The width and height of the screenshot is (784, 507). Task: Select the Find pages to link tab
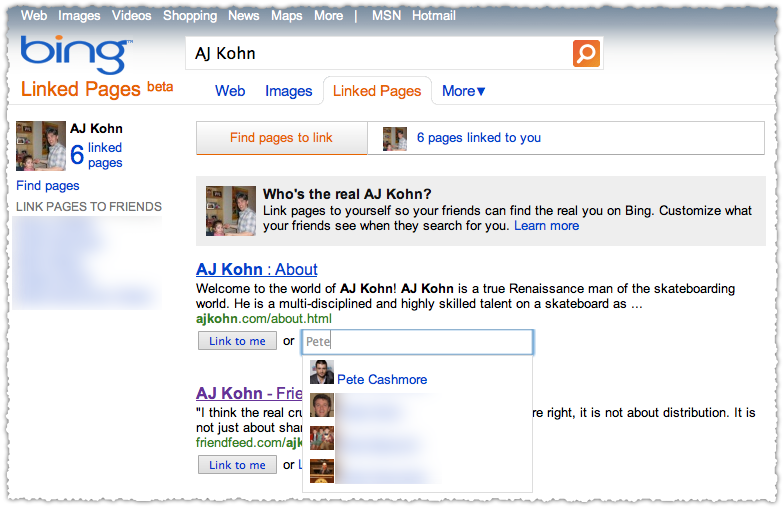click(x=282, y=138)
